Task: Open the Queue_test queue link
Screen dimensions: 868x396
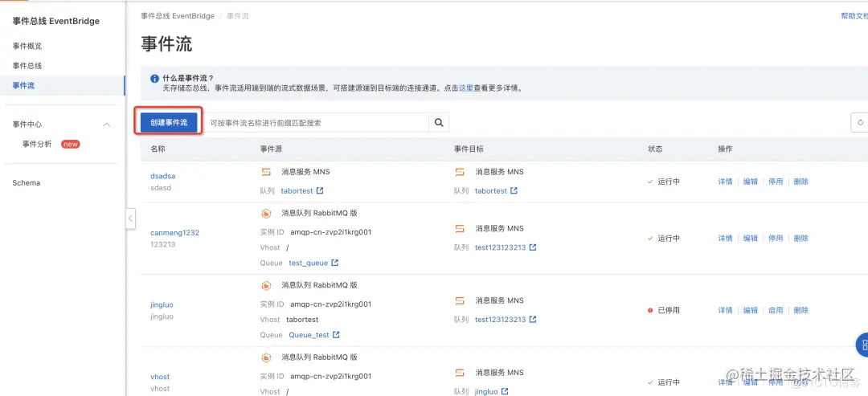Action: (309, 335)
